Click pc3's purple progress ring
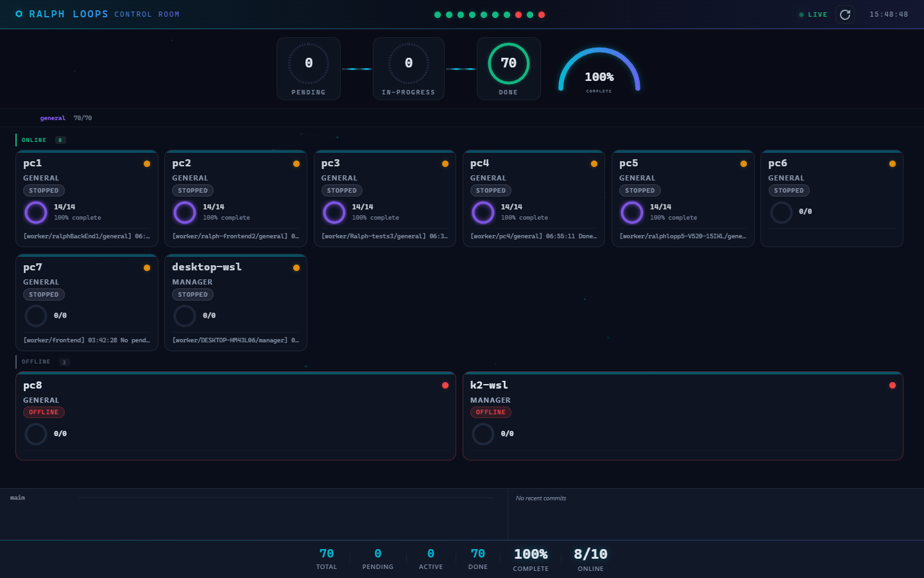924x578 pixels. [334, 212]
